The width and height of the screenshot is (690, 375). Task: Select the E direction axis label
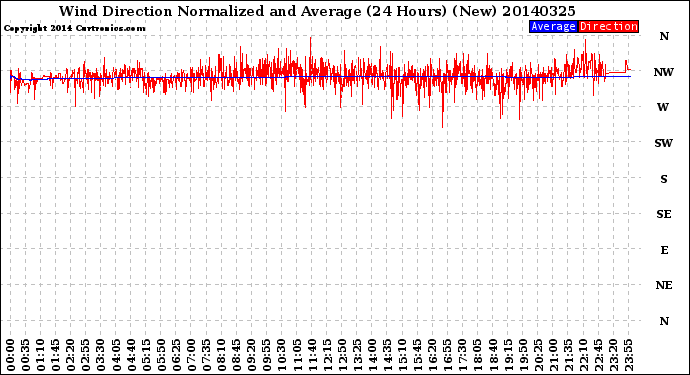(x=664, y=250)
